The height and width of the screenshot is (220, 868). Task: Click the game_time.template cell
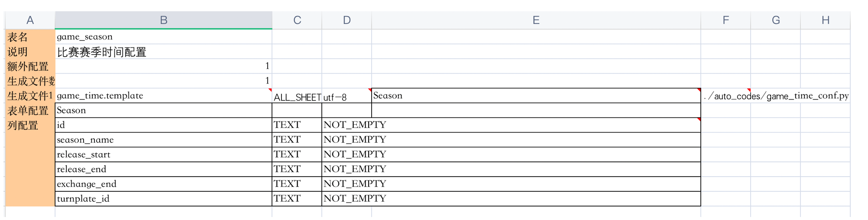tap(163, 96)
